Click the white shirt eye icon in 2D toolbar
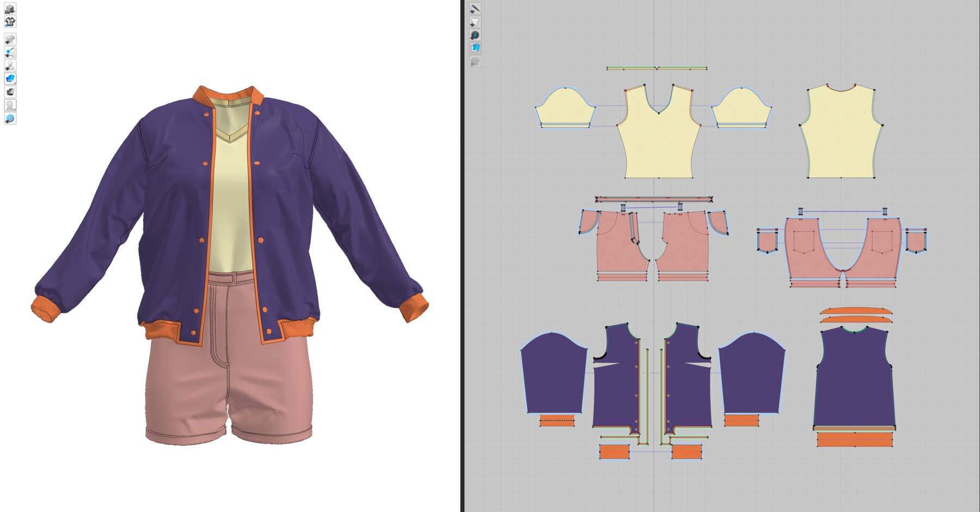 [475, 22]
